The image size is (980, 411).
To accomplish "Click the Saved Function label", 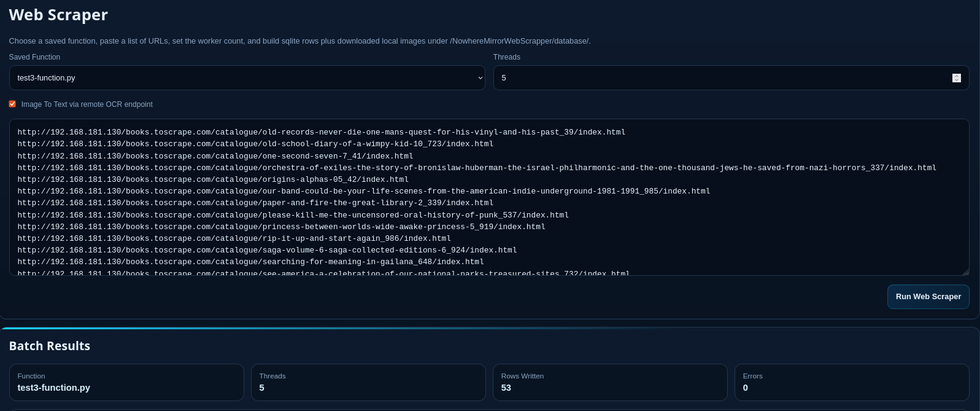I will pyautogui.click(x=34, y=57).
